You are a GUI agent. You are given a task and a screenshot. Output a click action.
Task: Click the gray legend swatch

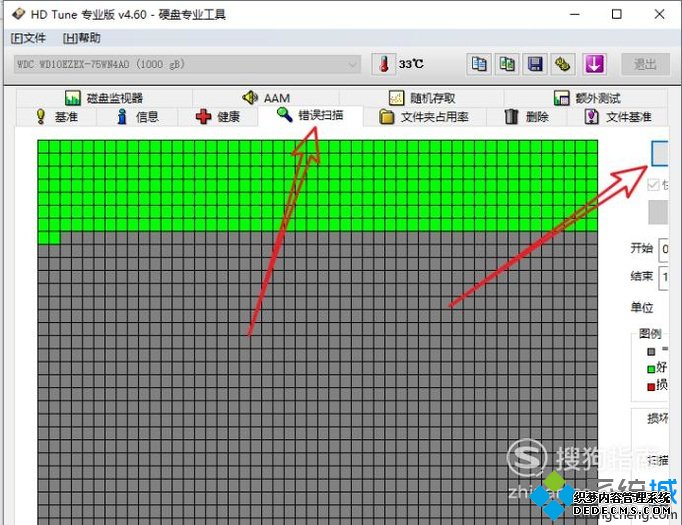(651, 351)
